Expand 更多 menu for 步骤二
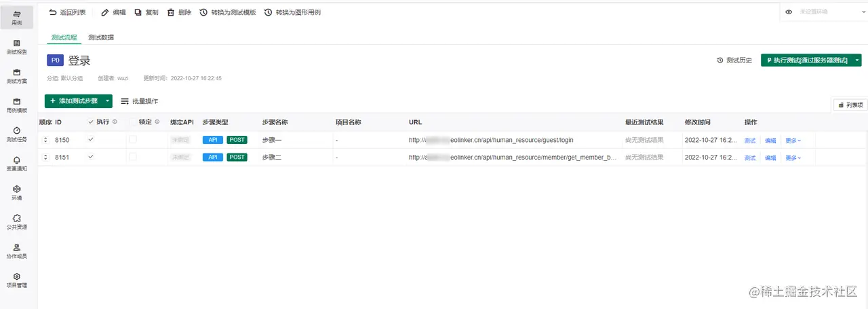Image resolution: width=868 pixels, height=309 pixels. (x=793, y=158)
